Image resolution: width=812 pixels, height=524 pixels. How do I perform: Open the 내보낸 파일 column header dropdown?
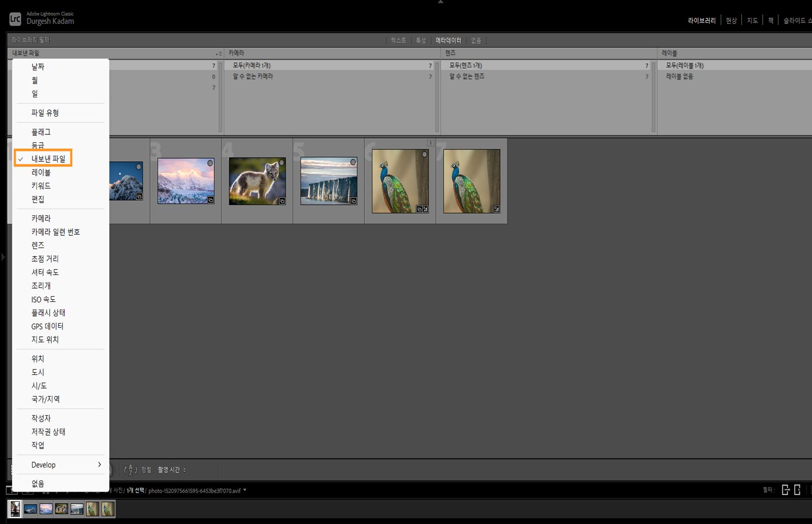pos(219,53)
